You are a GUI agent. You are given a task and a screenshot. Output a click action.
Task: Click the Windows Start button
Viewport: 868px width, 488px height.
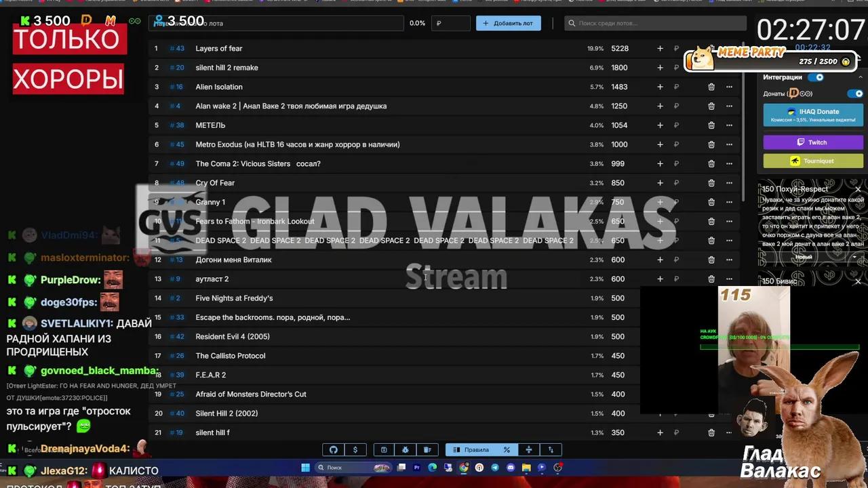305,468
